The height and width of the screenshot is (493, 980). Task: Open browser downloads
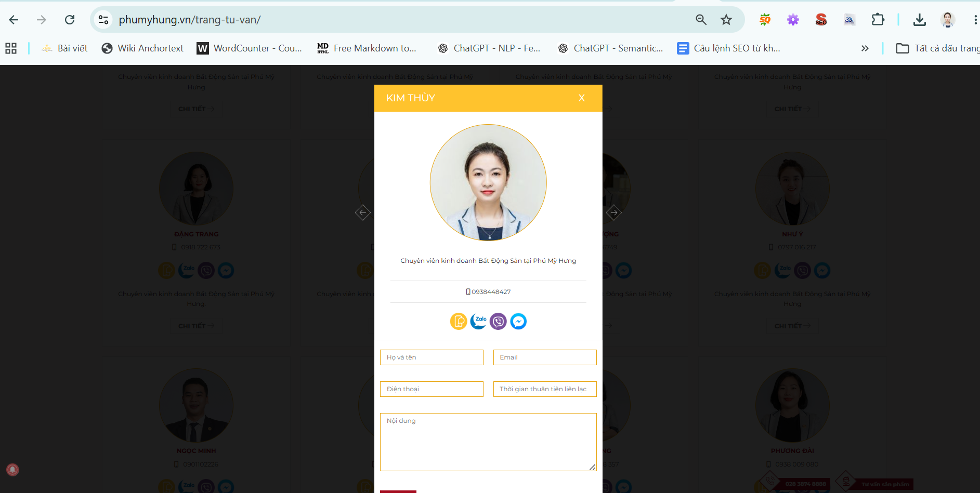pos(919,20)
